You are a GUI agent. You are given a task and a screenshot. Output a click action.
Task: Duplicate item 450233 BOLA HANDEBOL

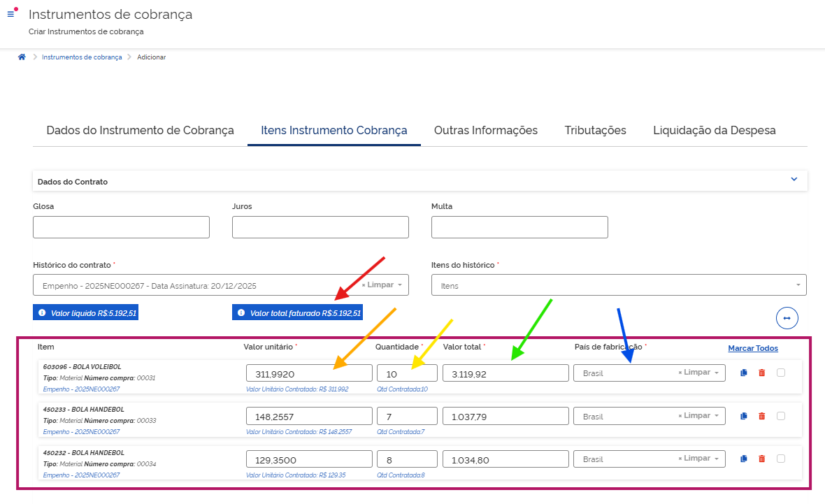[x=744, y=416]
